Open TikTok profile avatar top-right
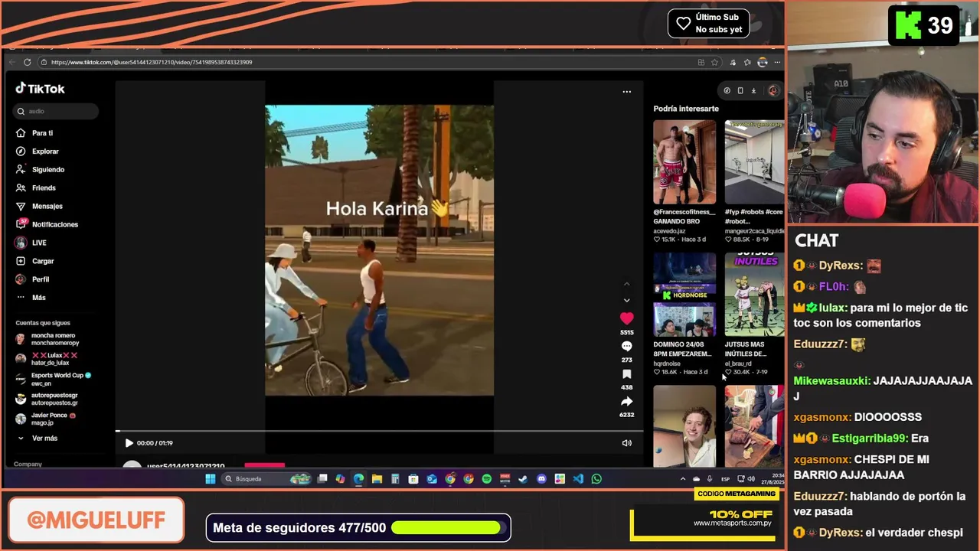980x551 pixels. pyautogui.click(x=773, y=91)
